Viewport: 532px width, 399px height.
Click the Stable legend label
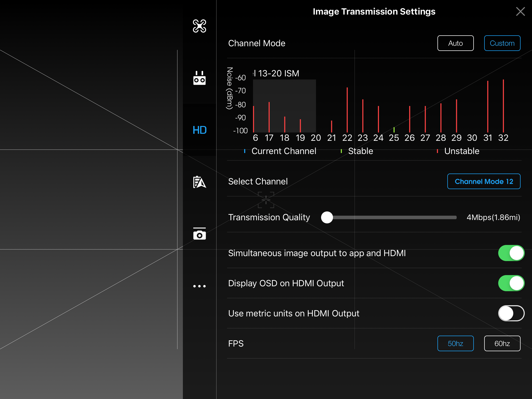click(361, 151)
